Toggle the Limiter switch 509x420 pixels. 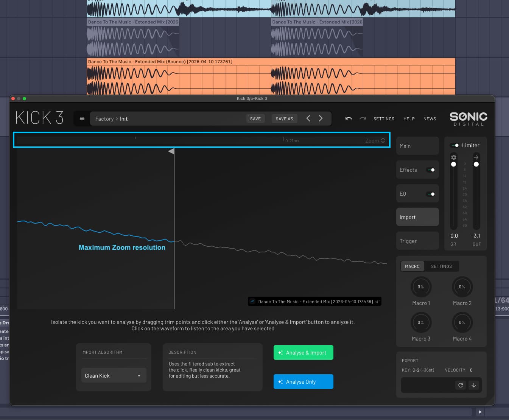click(455, 145)
